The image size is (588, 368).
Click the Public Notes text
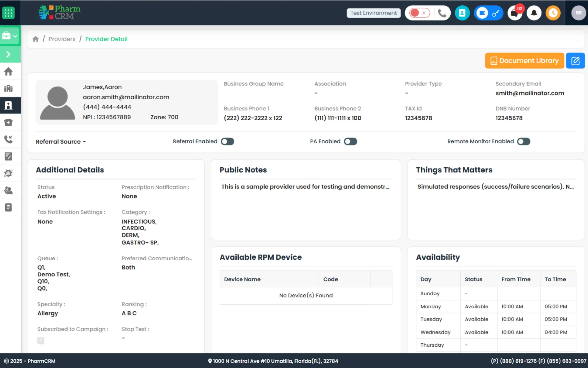[305, 187]
